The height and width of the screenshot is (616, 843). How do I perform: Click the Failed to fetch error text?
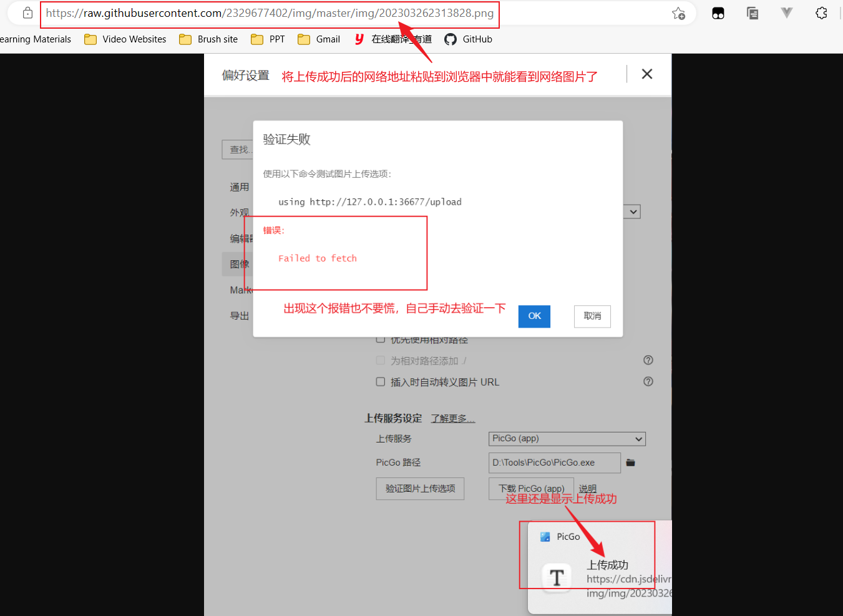(318, 258)
